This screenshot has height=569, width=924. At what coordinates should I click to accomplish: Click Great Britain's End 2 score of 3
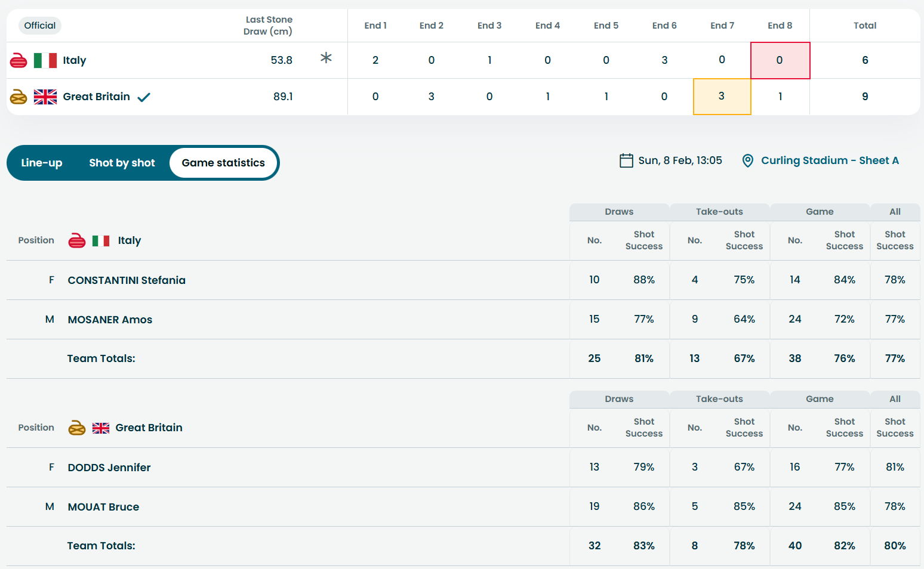click(432, 97)
